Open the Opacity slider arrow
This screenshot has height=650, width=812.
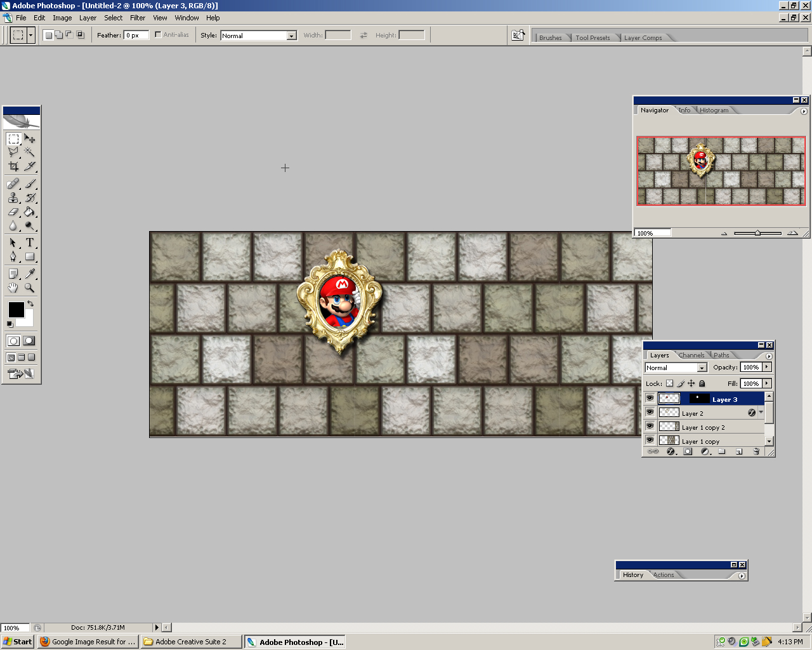(767, 367)
